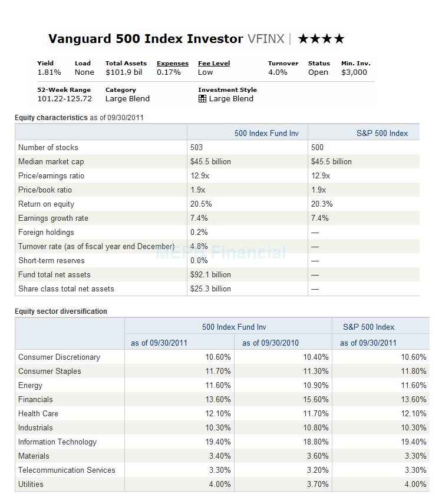Click the Median market cap row

(x=217, y=161)
